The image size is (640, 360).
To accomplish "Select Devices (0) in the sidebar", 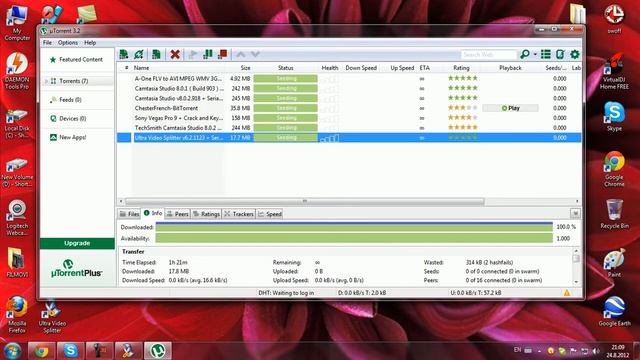I will [77, 118].
